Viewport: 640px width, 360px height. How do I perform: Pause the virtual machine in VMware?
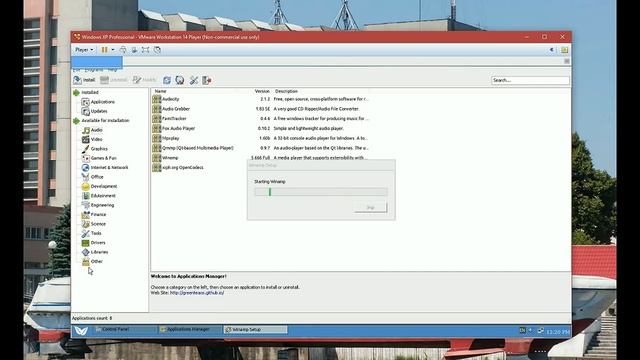104,50
